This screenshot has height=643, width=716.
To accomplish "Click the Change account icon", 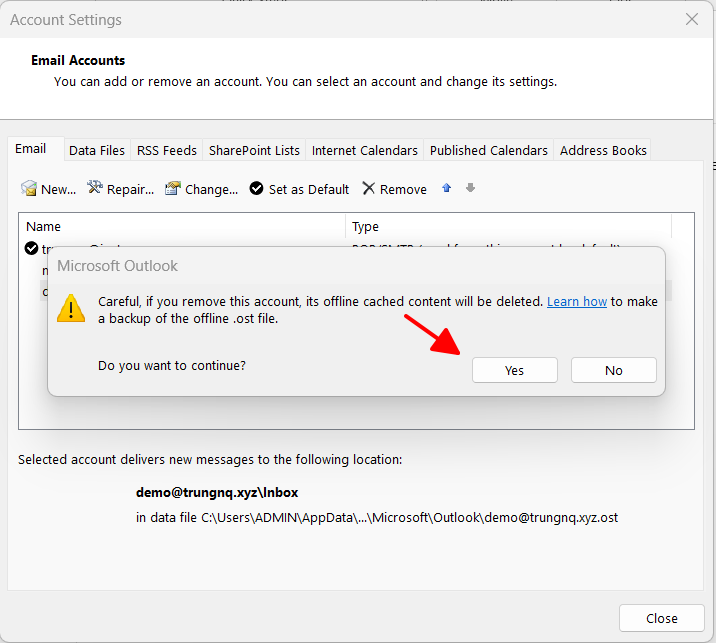I will click(x=173, y=188).
